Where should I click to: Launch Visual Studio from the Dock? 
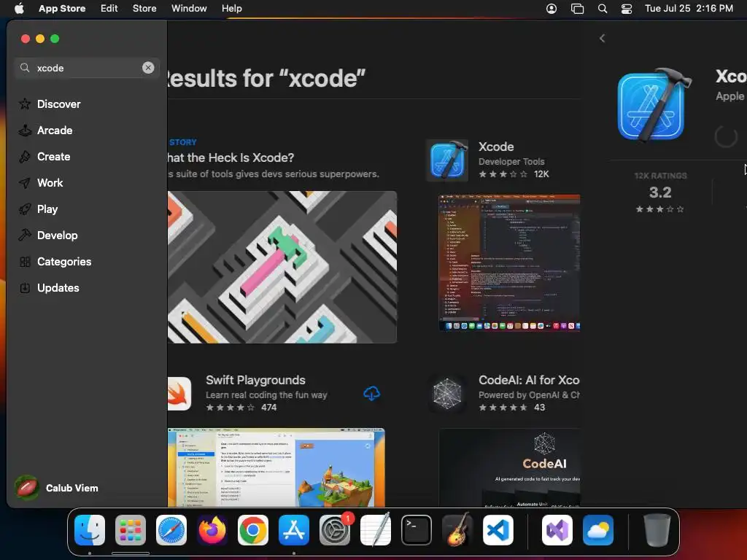(x=557, y=530)
